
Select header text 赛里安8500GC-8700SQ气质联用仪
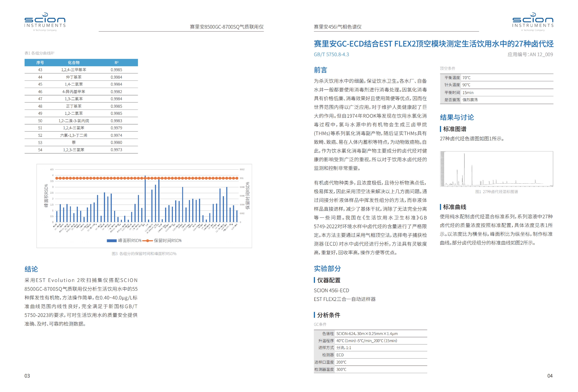click(227, 27)
